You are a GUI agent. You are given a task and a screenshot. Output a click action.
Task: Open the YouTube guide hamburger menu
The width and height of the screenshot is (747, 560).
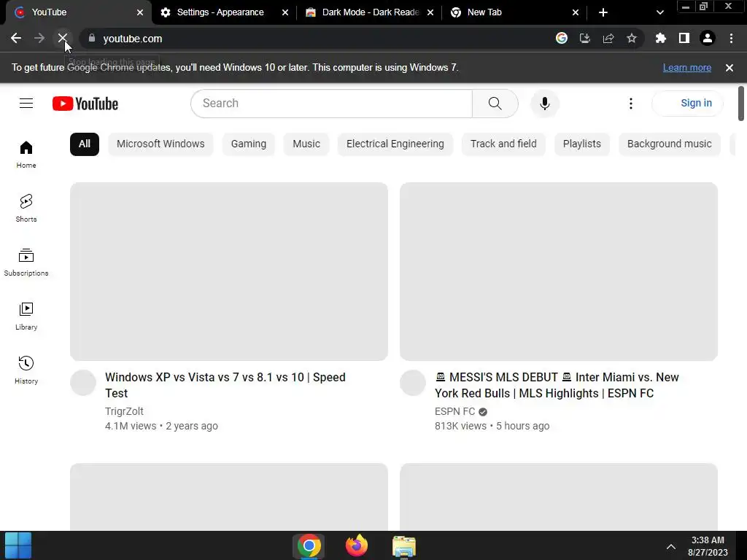[x=26, y=104]
